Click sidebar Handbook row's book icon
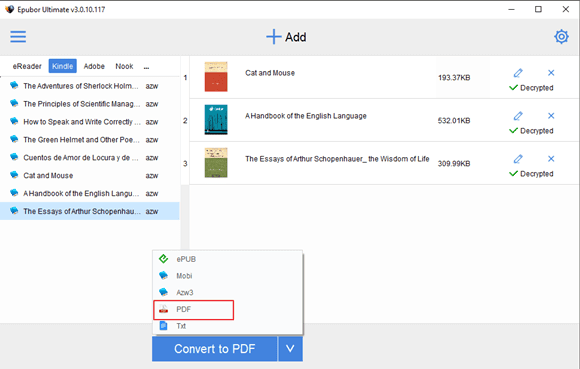 coord(14,193)
